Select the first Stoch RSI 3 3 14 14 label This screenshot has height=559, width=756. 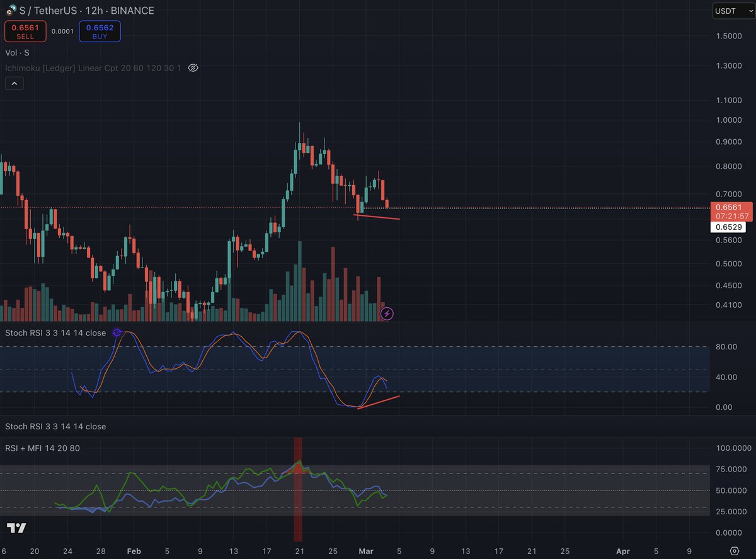click(x=55, y=332)
